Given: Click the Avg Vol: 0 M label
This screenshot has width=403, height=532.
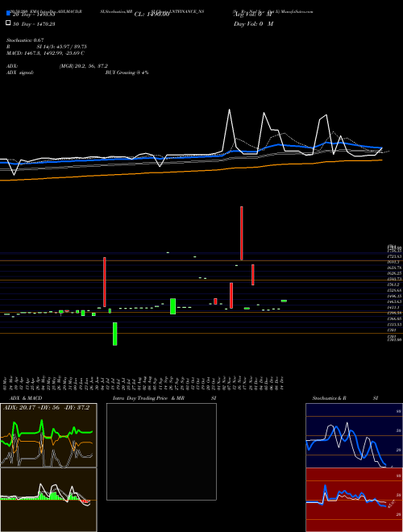Looking at the screenshot, I should click(253, 15).
